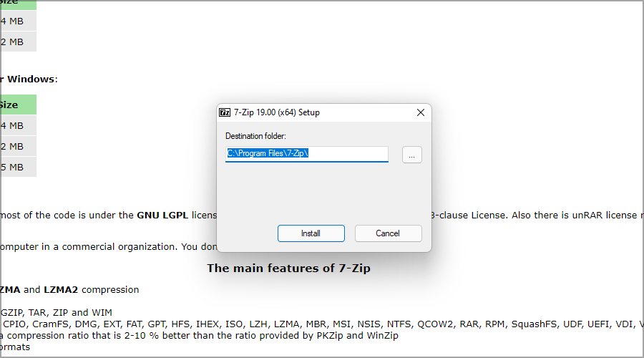Viewport: 644px width, 358px height.
Task: Close the 7-Zip Setup dialog
Action: pos(421,112)
